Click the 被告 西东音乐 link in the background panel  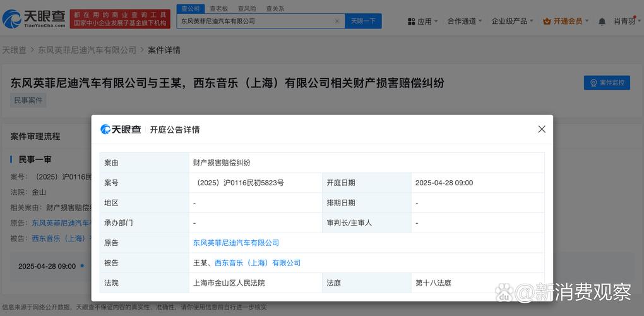click(x=62, y=238)
